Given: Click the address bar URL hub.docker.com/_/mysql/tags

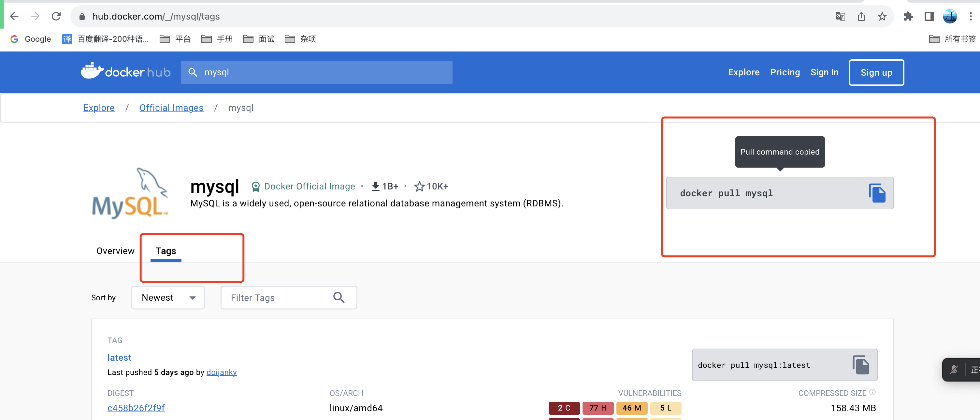Looking at the screenshot, I should point(156,16).
